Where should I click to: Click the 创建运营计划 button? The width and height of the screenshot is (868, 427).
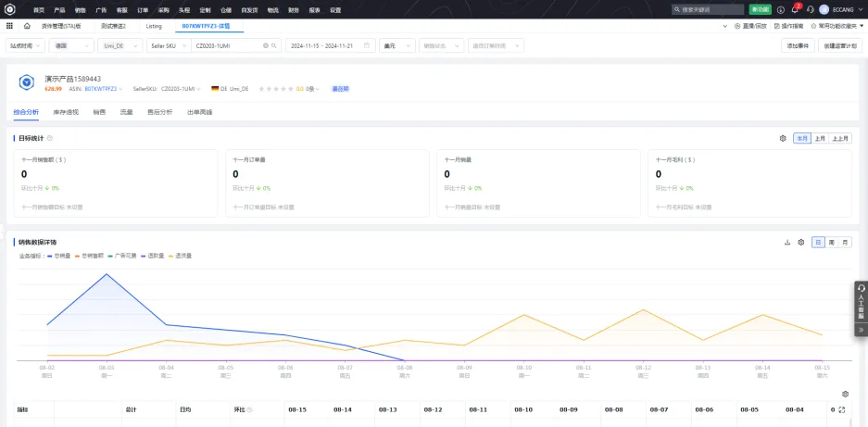tap(840, 46)
